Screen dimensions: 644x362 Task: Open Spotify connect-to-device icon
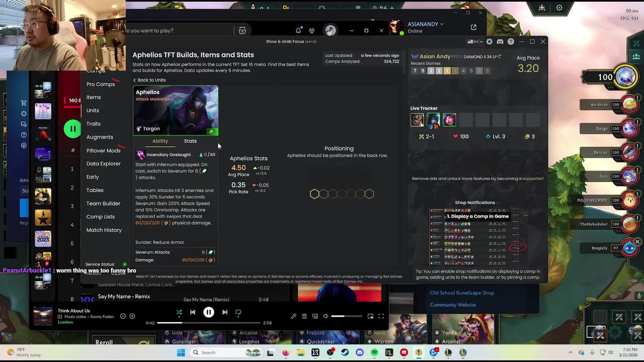315,316
